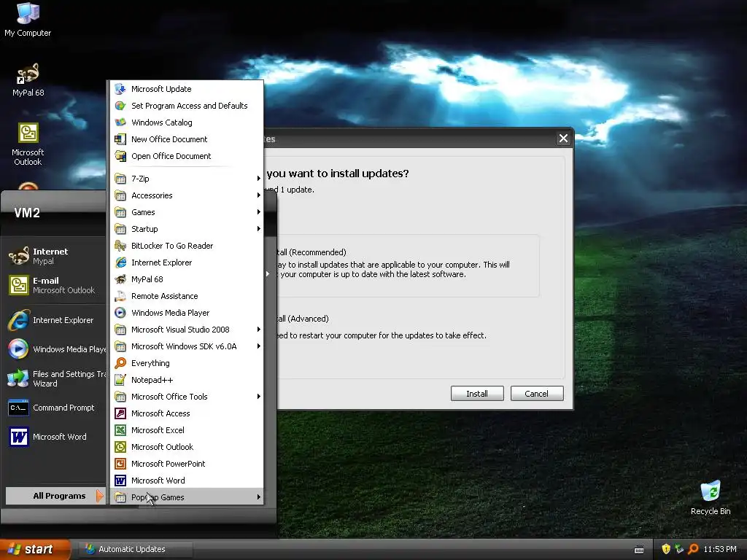Image resolution: width=747 pixels, height=560 pixels.
Task: Open Windows Media Player in Start menu left pane
Action: (x=55, y=349)
